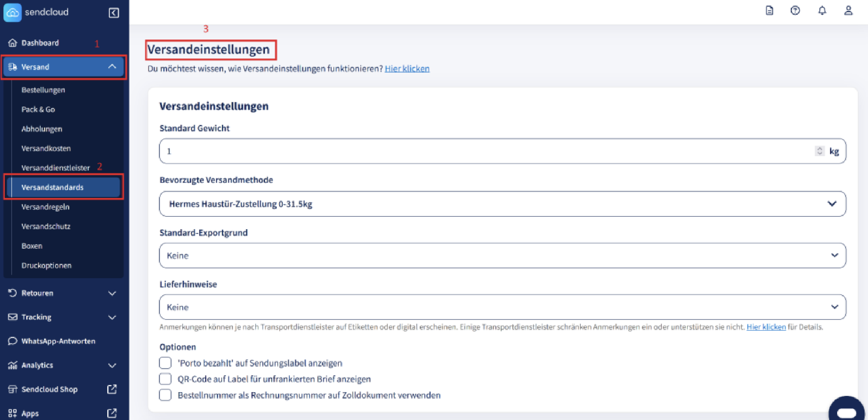Open Abholungen in sidebar
The width and height of the screenshot is (868, 420).
click(x=42, y=129)
